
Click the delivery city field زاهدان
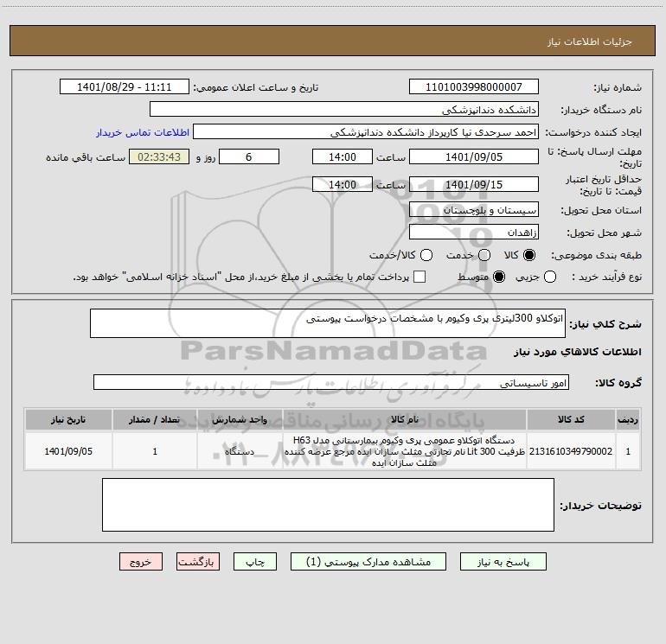point(474,232)
